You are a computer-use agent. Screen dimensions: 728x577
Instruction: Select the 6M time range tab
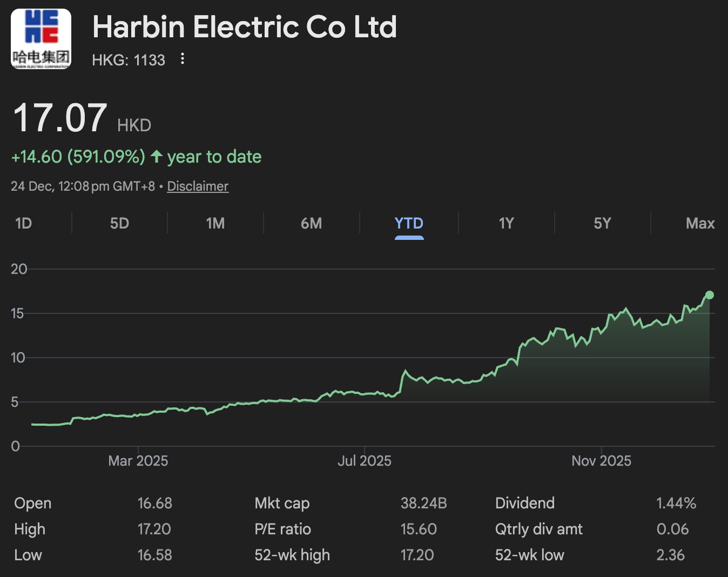(312, 223)
